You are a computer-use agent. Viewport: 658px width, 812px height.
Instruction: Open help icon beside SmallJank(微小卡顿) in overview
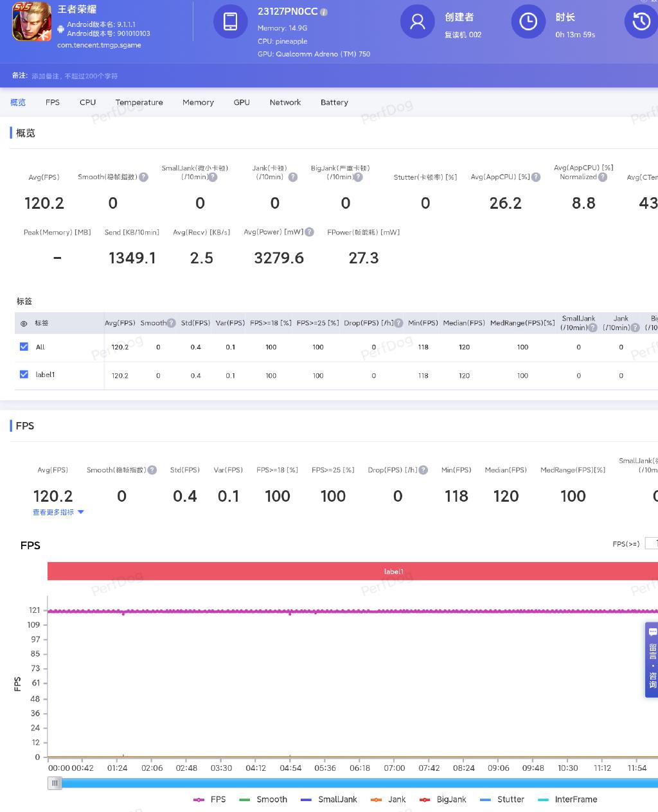coord(213,177)
